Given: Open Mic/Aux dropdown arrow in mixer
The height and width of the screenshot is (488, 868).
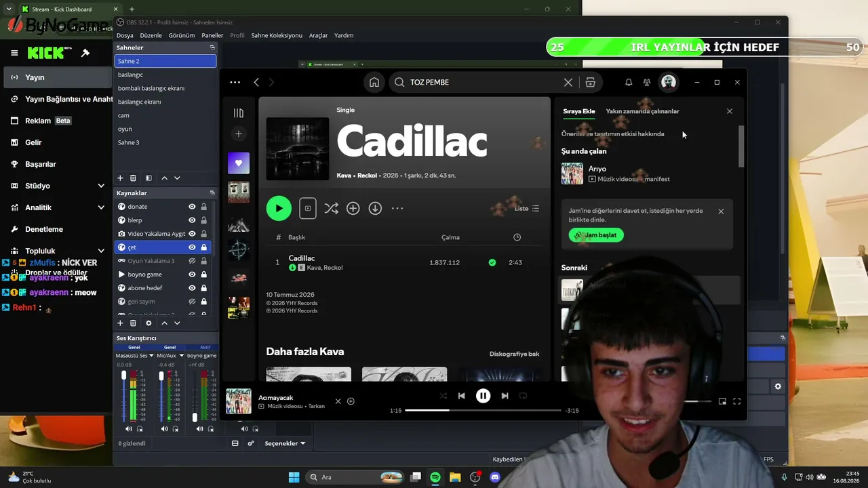Looking at the screenshot, I should pos(181,356).
